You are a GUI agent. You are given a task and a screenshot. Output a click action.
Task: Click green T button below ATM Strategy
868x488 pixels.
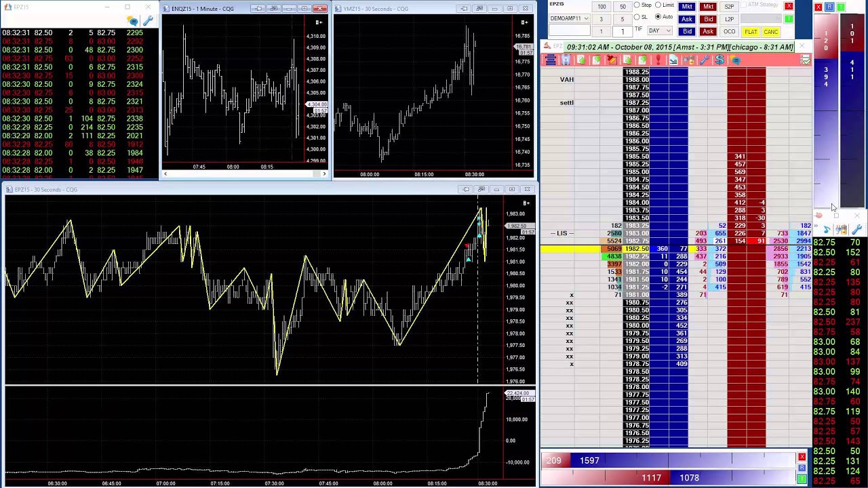789,19
